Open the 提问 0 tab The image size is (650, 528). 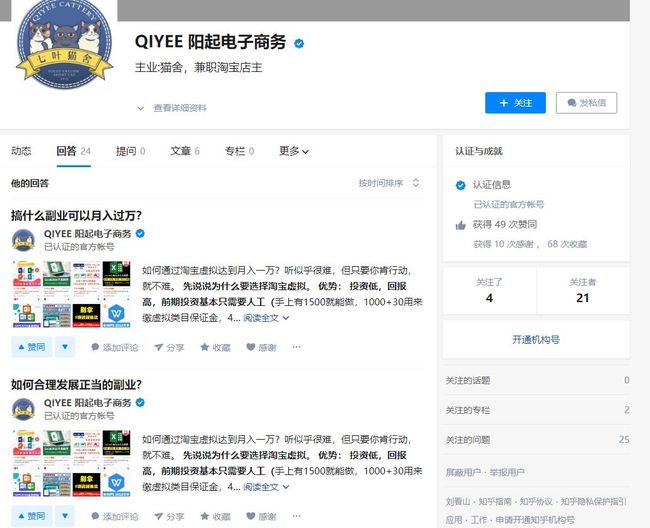[131, 151]
